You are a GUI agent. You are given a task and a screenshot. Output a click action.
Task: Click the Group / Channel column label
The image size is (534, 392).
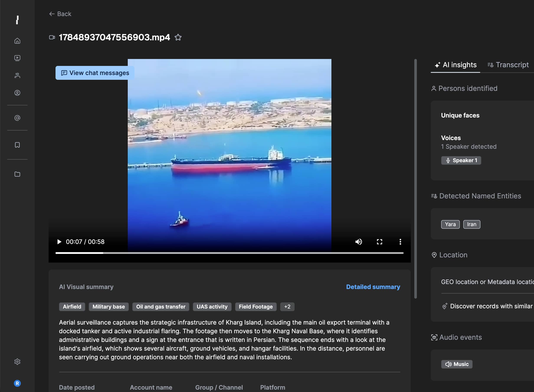(x=219, y=387)
